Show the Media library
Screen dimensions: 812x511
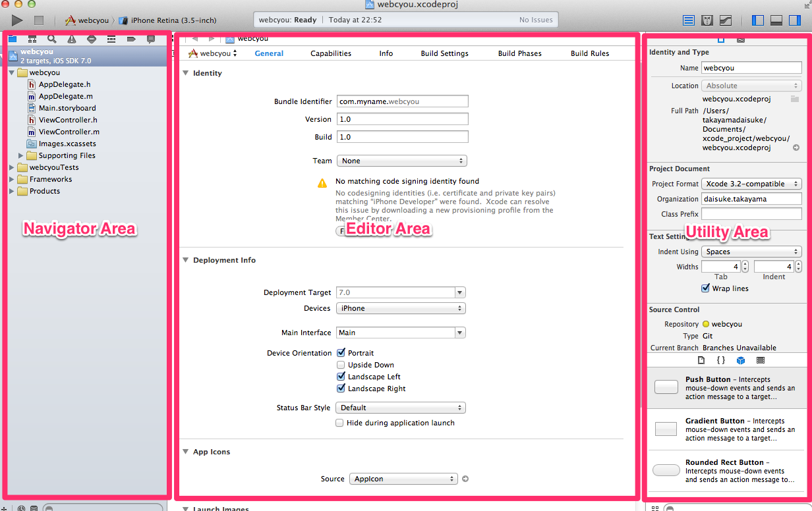[761, 360]
